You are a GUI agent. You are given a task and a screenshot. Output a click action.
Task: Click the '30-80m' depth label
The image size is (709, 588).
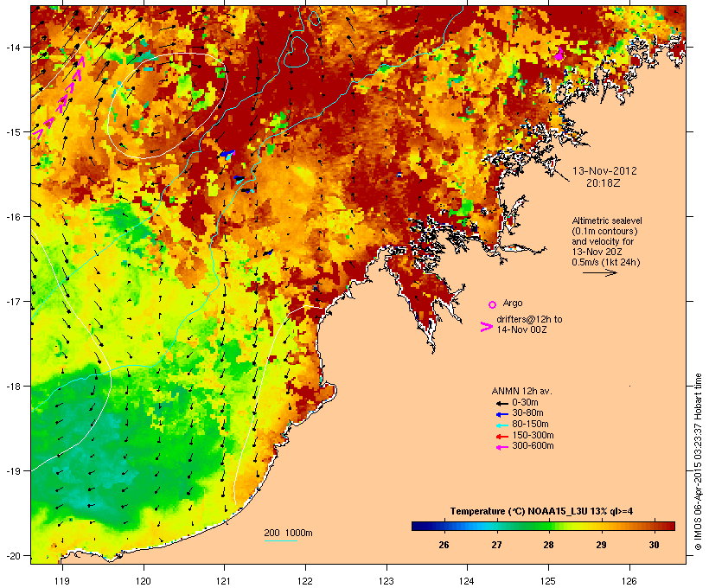tap(527, 413)
